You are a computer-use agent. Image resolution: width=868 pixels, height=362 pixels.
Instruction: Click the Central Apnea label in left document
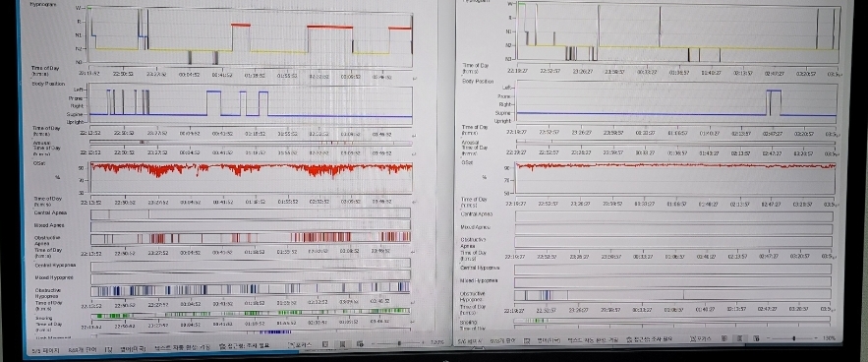tap(50, 212)
